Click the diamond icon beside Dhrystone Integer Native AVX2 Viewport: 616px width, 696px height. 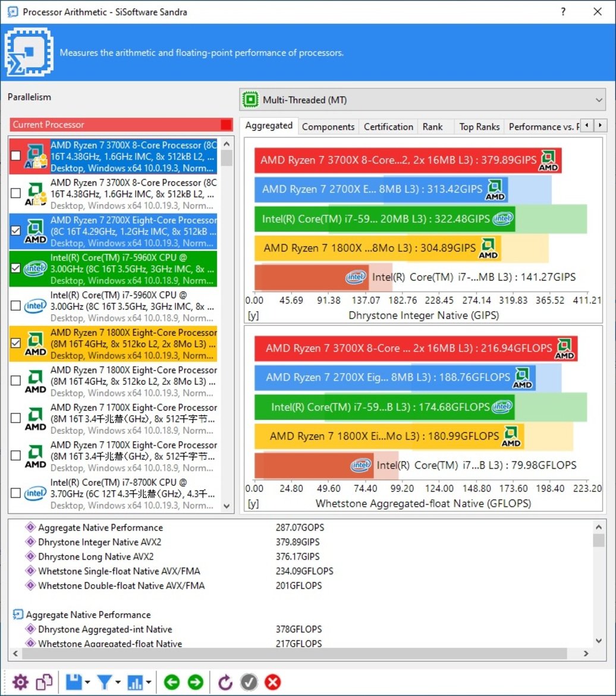click(30, 541)
